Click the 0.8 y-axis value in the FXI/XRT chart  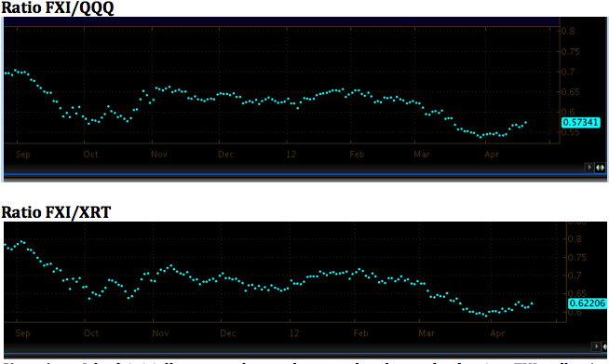point(575,239)
